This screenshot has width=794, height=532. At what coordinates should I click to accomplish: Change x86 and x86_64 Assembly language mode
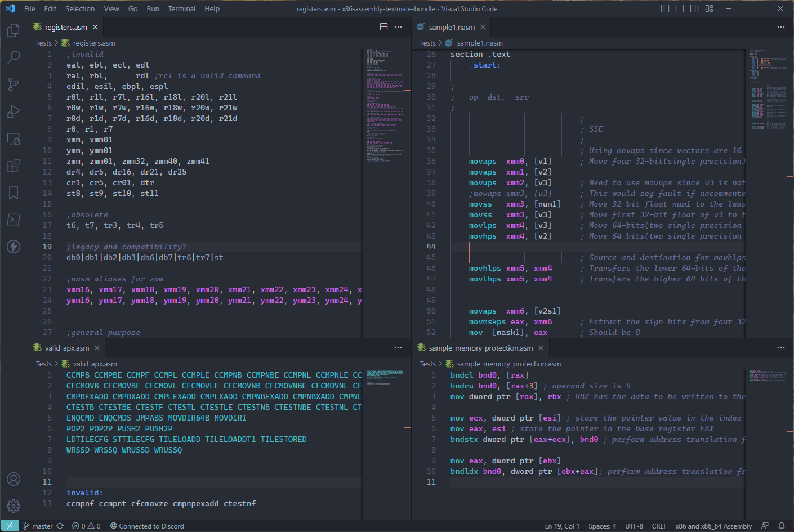(x=713, y=526)
